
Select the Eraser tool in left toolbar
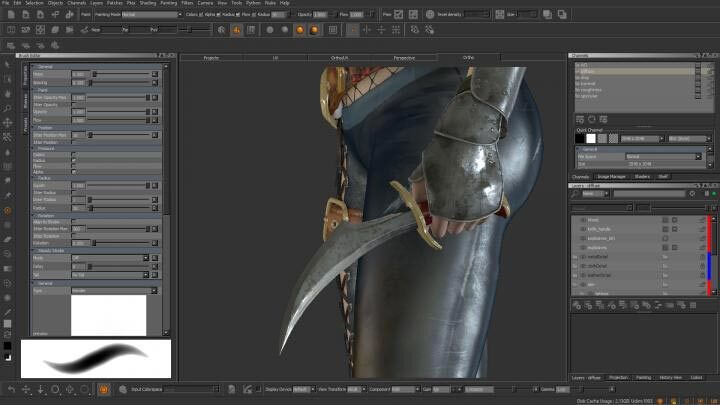[8, 239]
